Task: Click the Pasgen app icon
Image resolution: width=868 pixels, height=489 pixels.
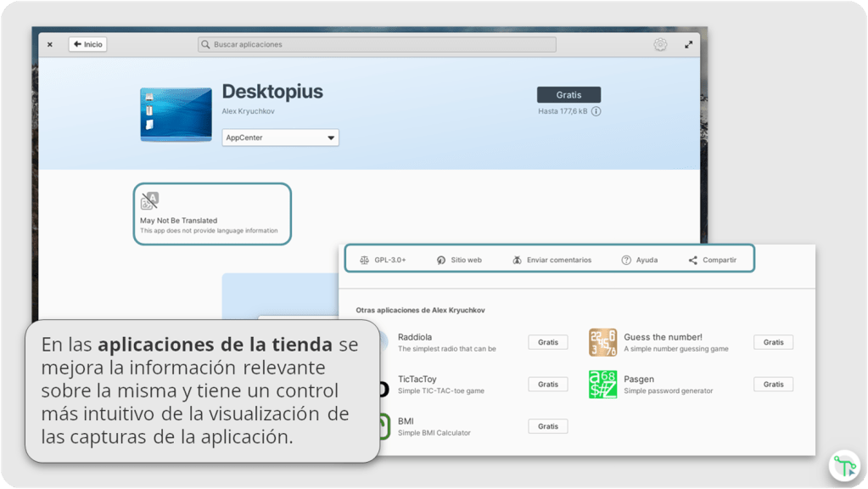Action: [x=602, y=384]
